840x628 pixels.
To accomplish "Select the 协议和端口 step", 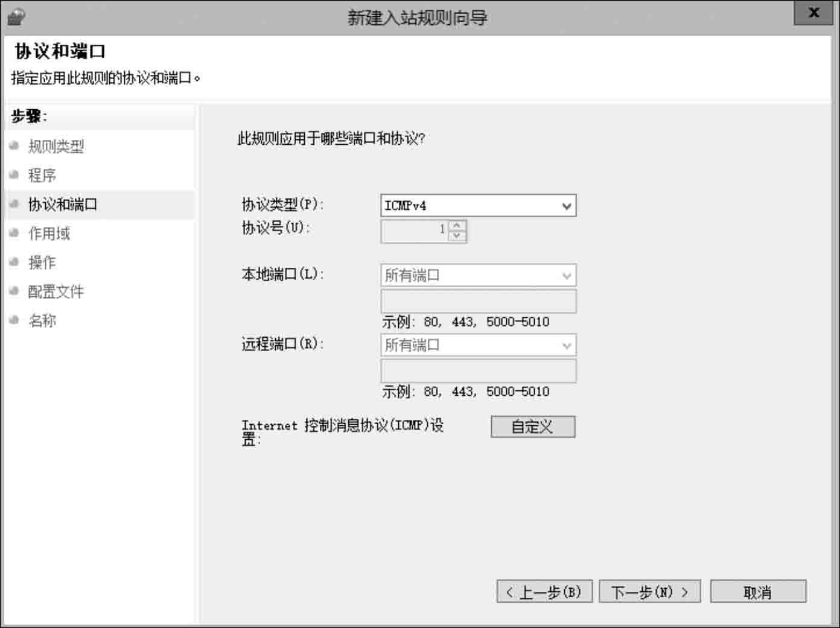I will pos(63,205).
